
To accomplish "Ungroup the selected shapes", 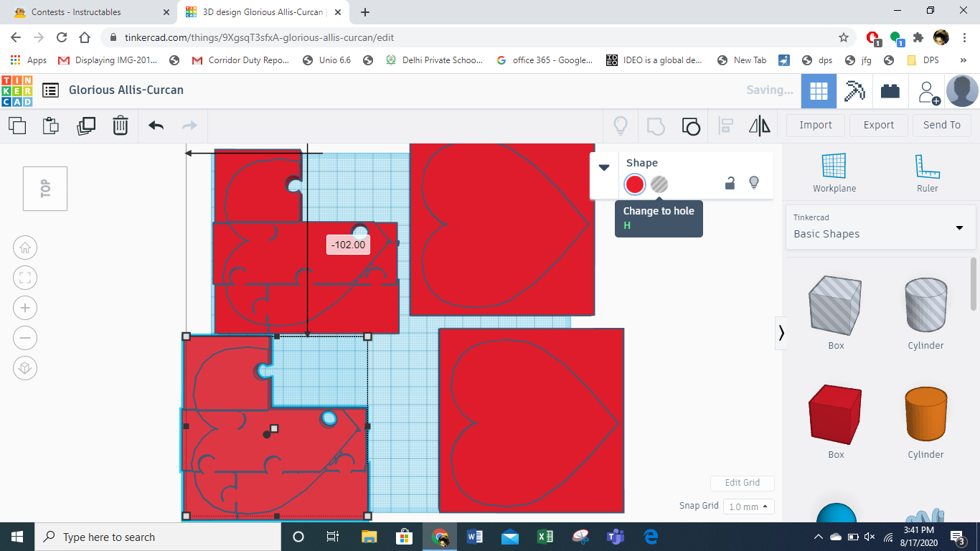I will coord(690,126).
